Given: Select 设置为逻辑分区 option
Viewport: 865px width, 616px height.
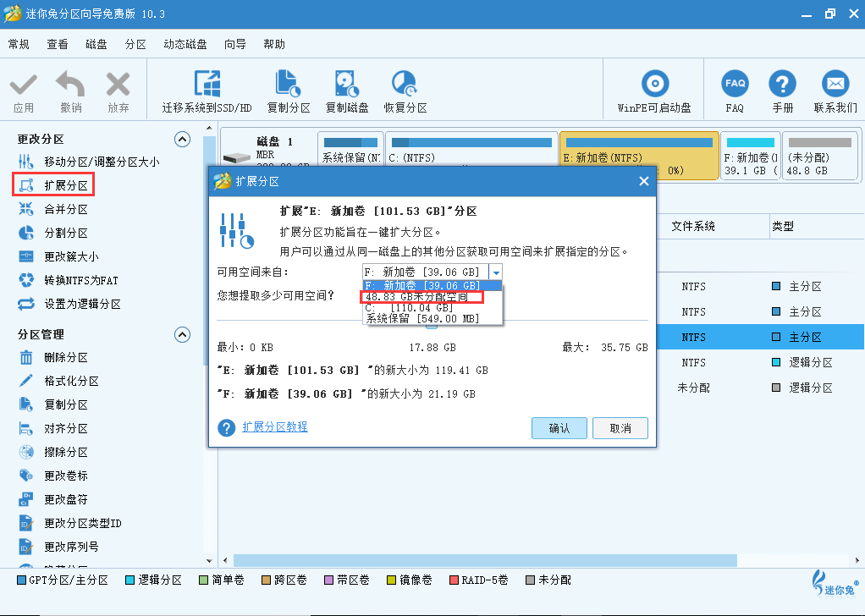Looking at the screenshot, I should click(69, 304).
